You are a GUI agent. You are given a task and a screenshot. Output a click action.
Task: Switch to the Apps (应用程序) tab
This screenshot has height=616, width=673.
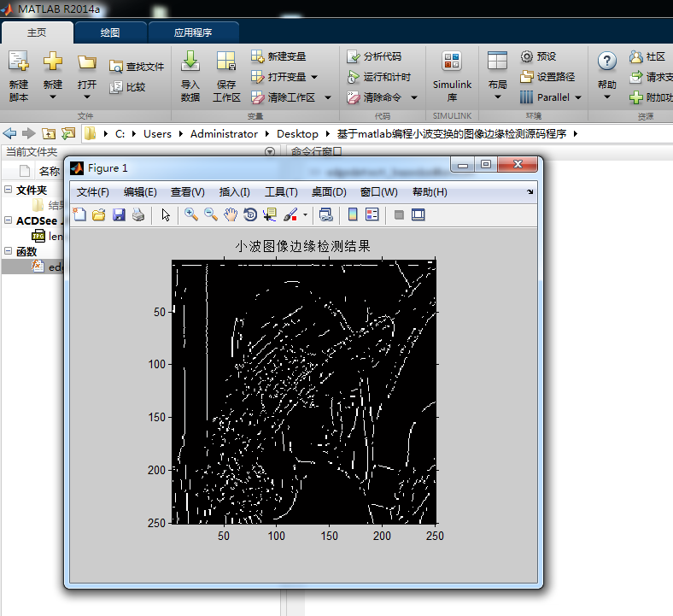193,32
